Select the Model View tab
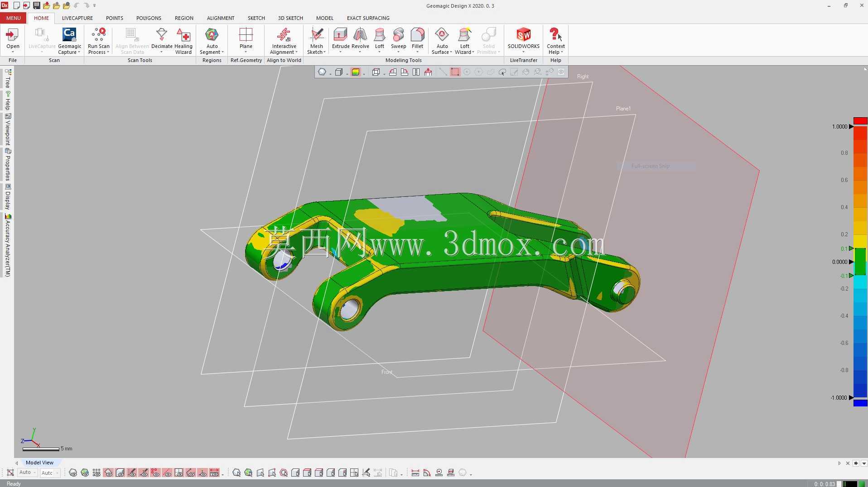This screenshot has height=487, width=868. pyautogui.click(x=39, y=463)
